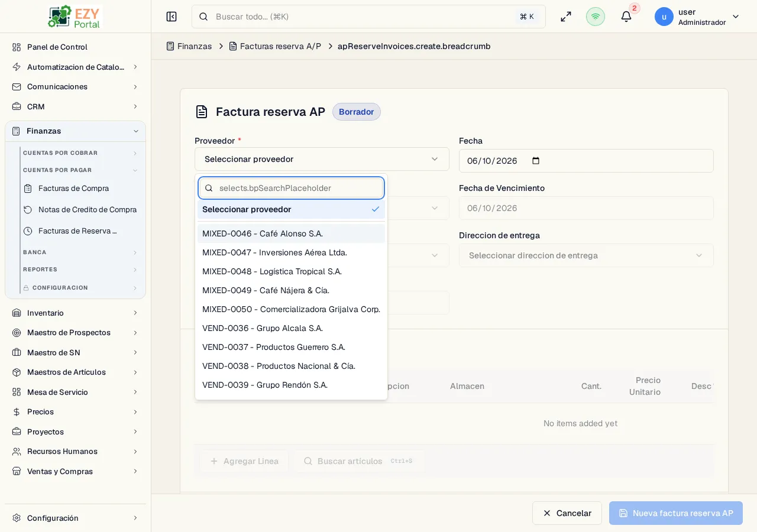Viewport: 757px width, 532px height.
Task: Select MIXED-0047 - Inversiones Aérea Ltda.
Action: 291,252
